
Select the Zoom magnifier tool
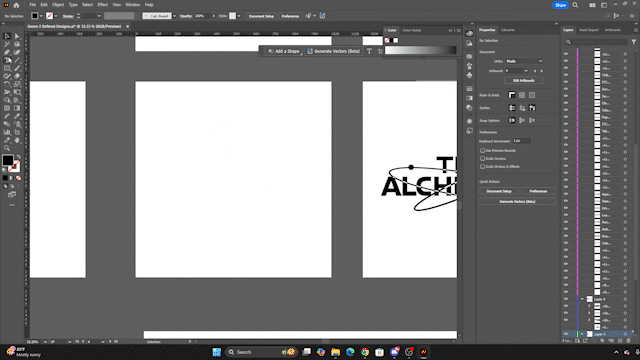point(7,148)
